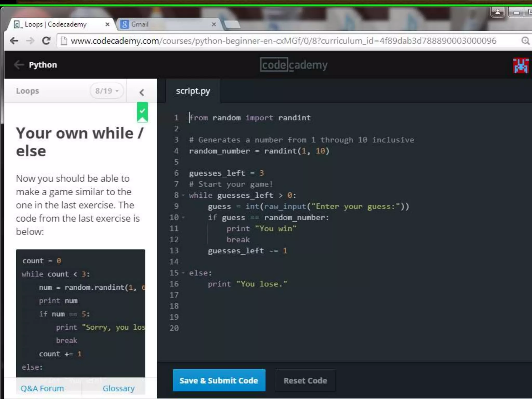Collapse the while loop on line 8
This screenshot has height=399, width=532.
[x=183, y=195]
